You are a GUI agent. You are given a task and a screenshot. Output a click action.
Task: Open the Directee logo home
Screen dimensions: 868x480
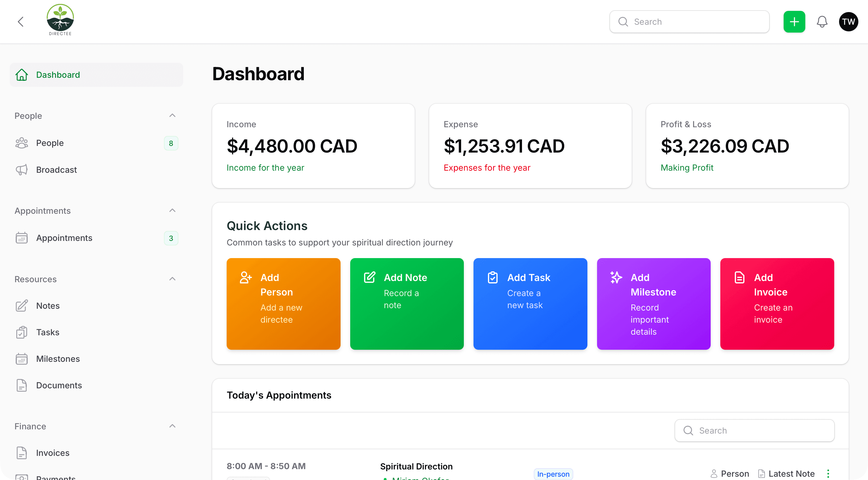pyautogui.click(x=60, y=20)
